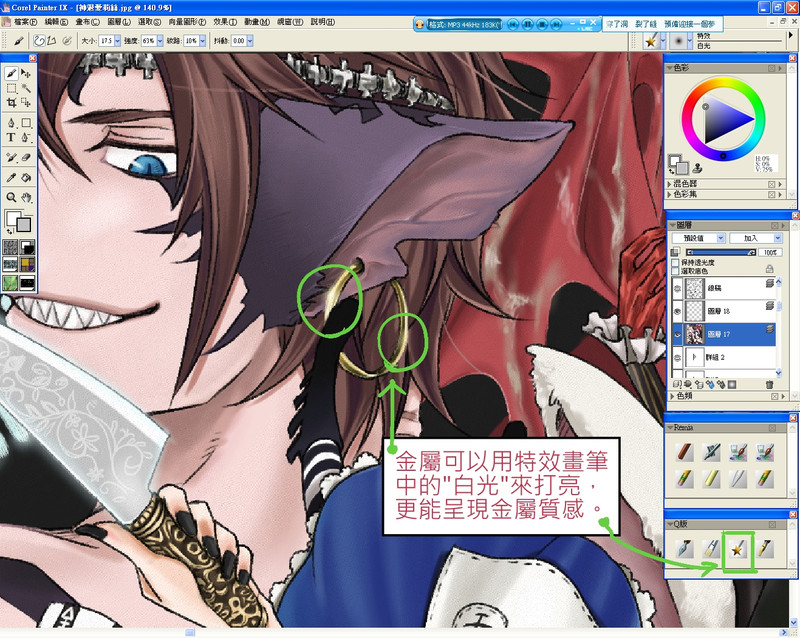
Task: Select the Rectangular Selection tool
Action: click(x=11, y=88)
